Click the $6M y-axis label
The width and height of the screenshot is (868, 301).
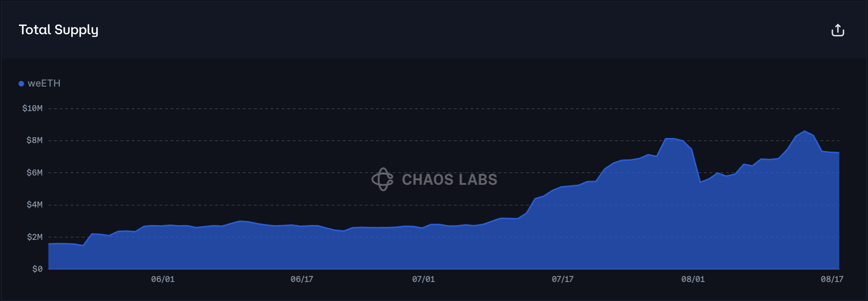35,173
